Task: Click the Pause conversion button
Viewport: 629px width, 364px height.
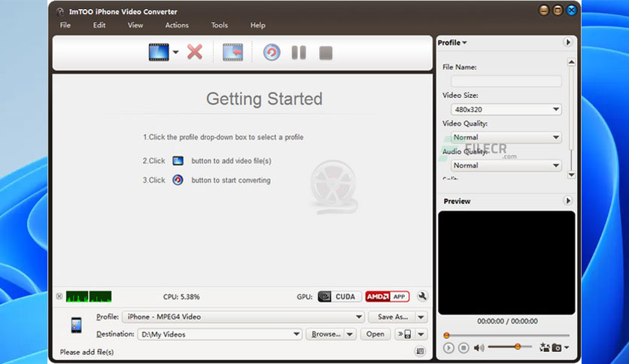Action: click(x=299, y=53)
